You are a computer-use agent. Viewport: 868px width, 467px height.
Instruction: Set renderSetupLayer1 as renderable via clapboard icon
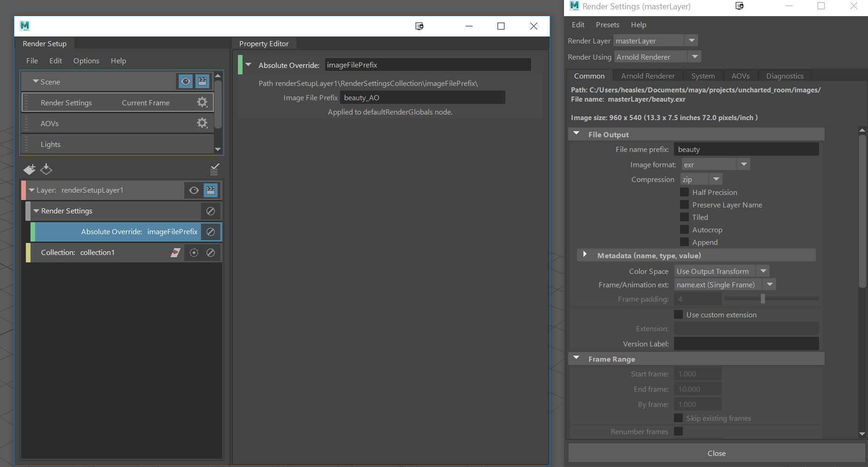tap(211, 190)
